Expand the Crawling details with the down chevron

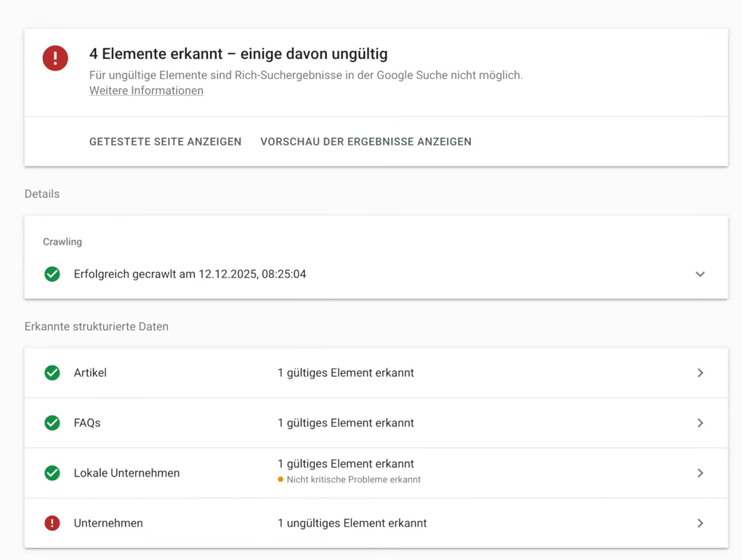click(700, 274)
